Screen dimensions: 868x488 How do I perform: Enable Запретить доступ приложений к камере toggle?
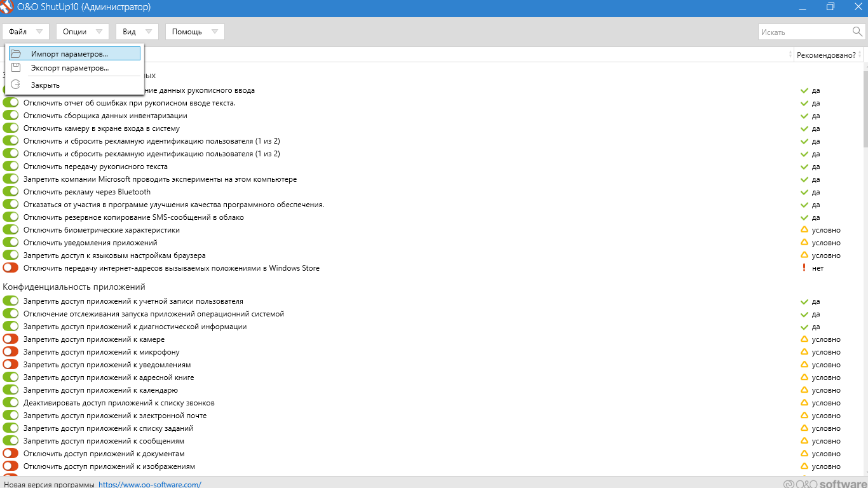coord(11,339)
